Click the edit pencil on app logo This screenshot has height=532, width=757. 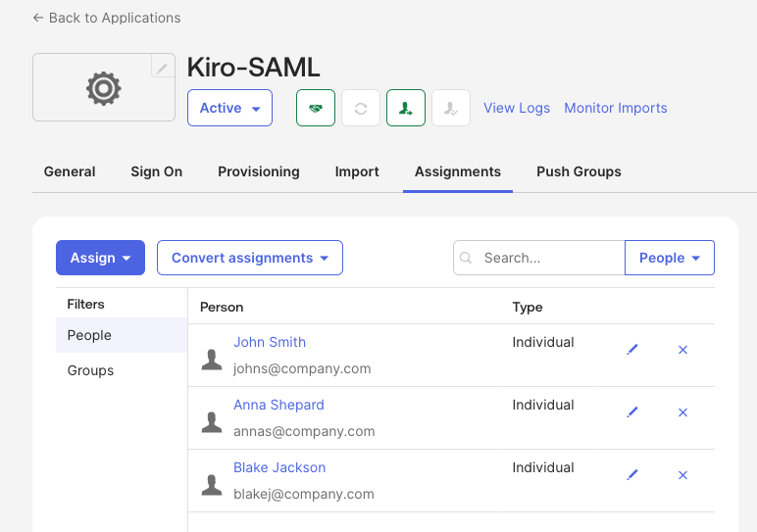coord(163,67)
